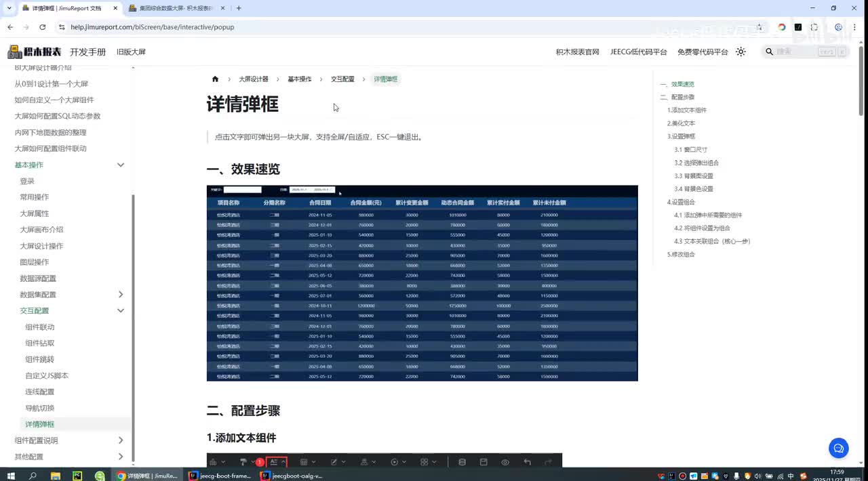Screen dimensions: 868x481
Task: Click the search magnifier icon
Action: (x=769, y=51)
